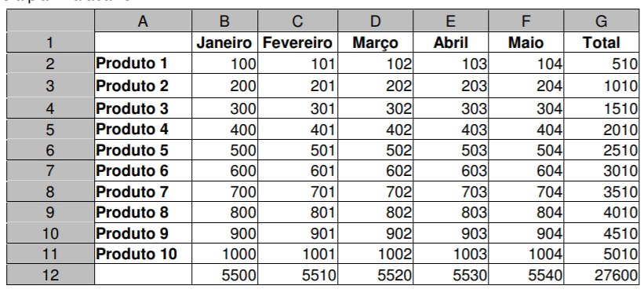The height and width of the screenshot is (293, 644).
Task: Select row 12 header
Action: 50,274
